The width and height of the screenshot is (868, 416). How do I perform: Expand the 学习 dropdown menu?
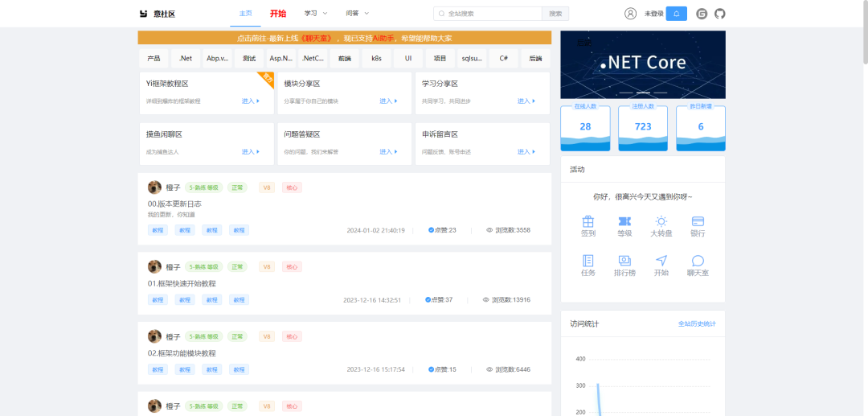316,14
